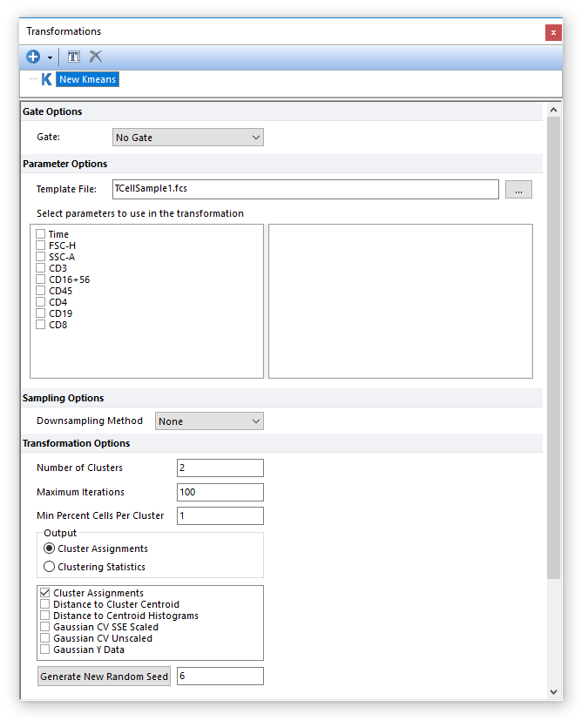Expand the Downsampling Method dropdown
This screenshot has width=588, height=727.
pos(209,421)
